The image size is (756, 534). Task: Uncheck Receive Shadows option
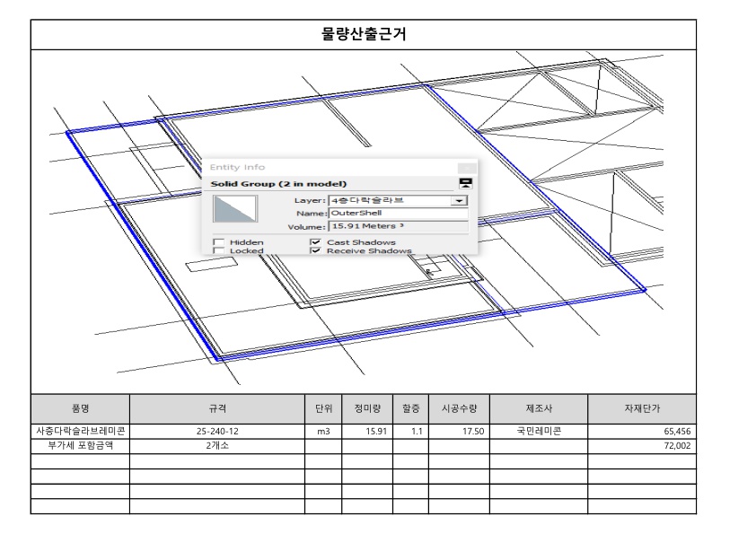tap(316, 250)
